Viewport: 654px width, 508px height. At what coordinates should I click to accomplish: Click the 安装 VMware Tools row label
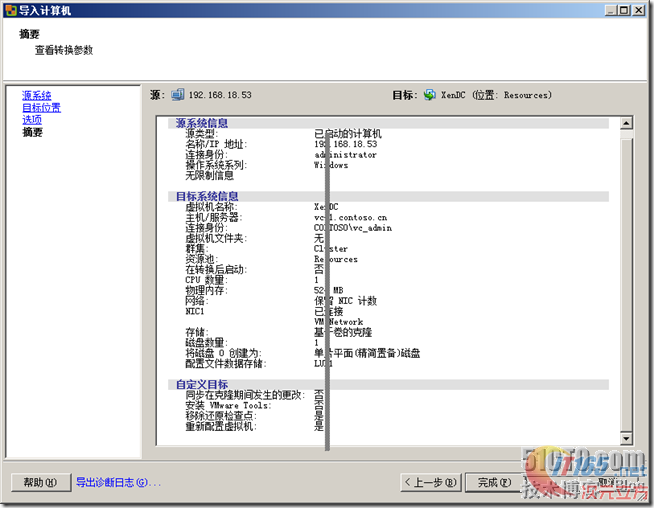click(x=228, y=405)
